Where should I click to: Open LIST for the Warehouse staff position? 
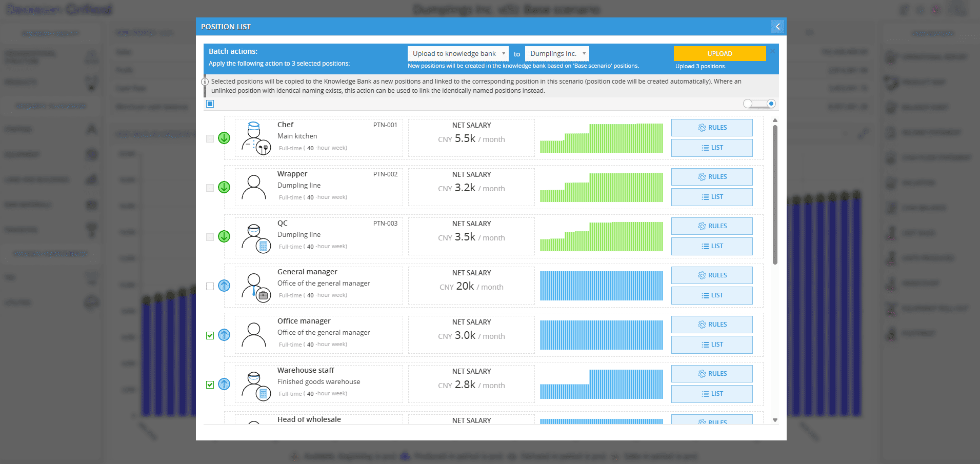click(712, 394)
